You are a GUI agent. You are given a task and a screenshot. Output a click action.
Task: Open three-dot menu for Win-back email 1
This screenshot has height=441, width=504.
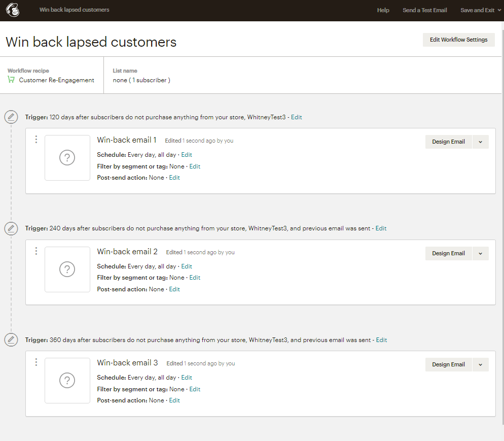(x=36, y=139)
